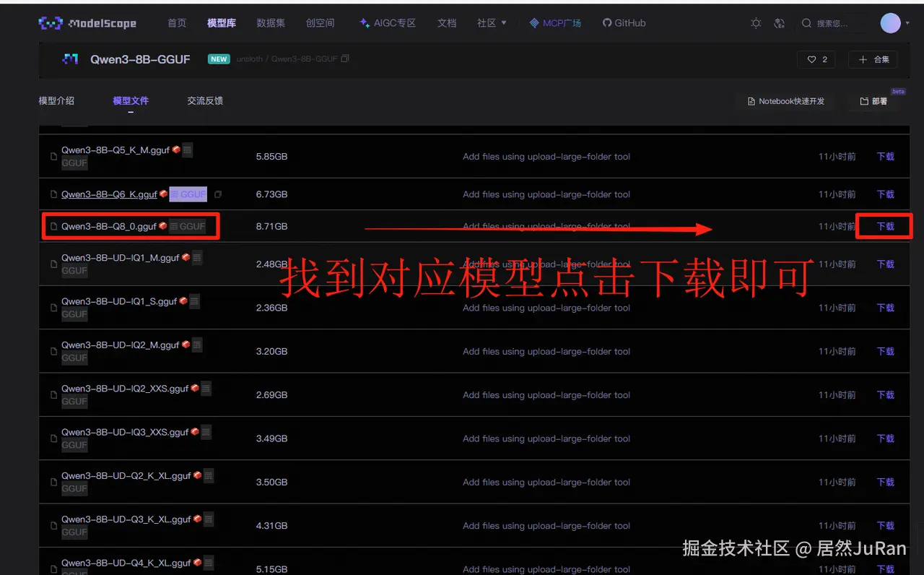Toggle the light/dark theme sun icon
The height and width of the screenshot is (575, 924).
click(756, 23)
